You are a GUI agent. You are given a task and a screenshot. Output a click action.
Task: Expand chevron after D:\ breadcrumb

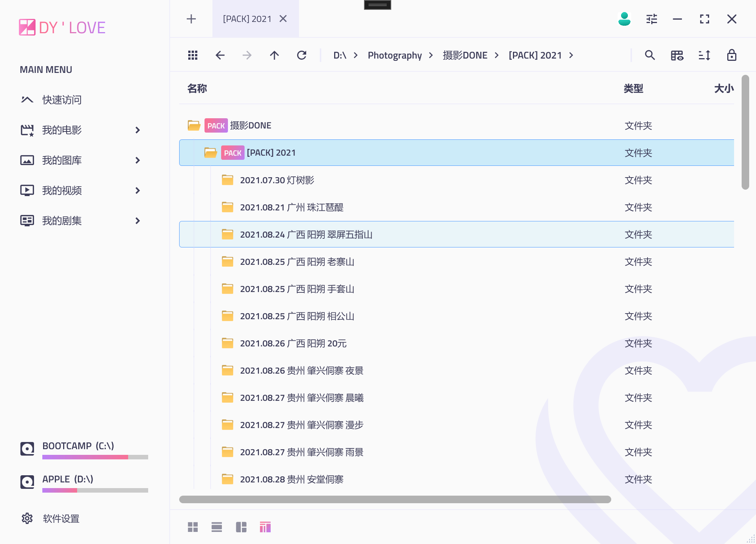click(356, 56)
